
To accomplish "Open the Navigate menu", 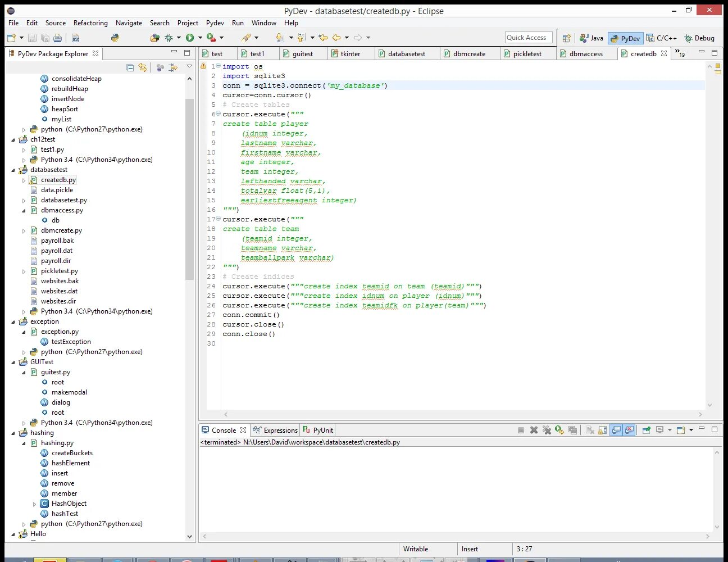I will 129,23.
